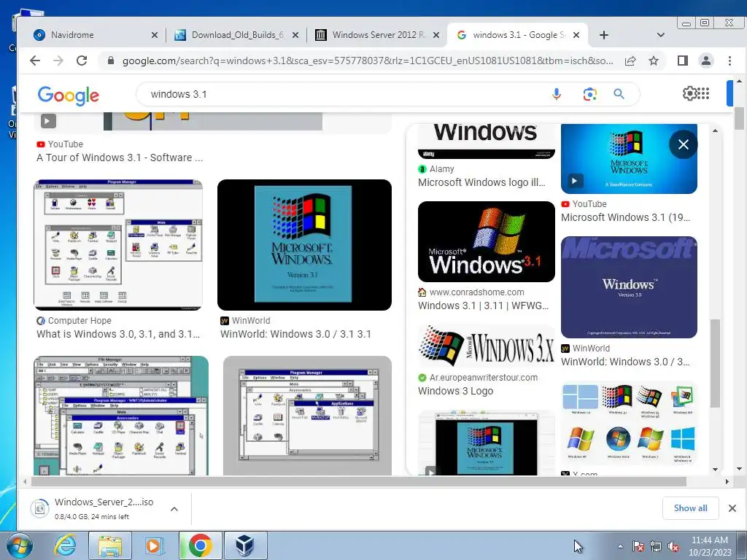Share this page icon in address bar

tap(630, 61)
